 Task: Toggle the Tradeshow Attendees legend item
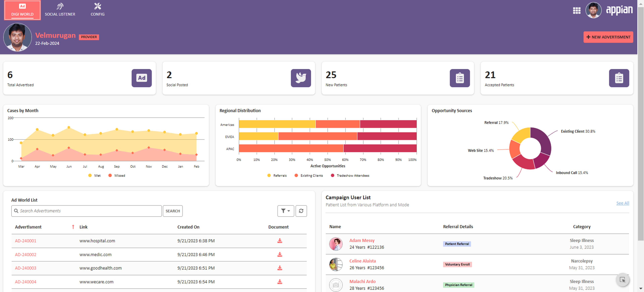coord(350,175)
